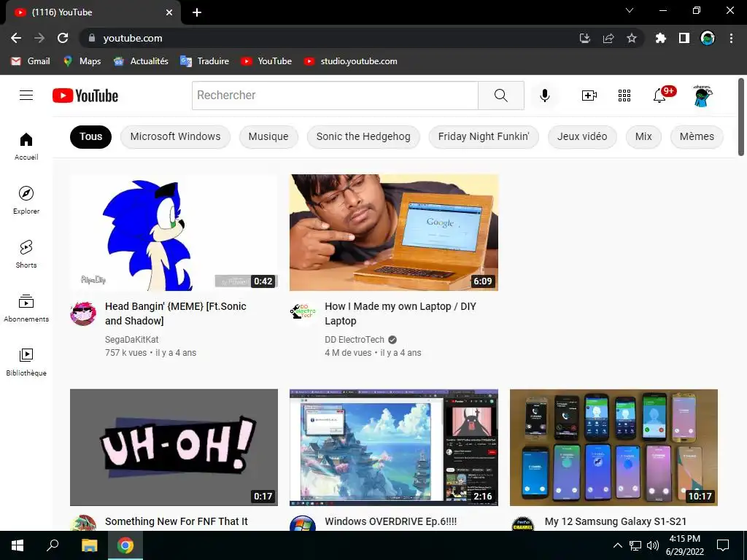Open the studio.youtube.com bookmark

click(x=351, y=61)
